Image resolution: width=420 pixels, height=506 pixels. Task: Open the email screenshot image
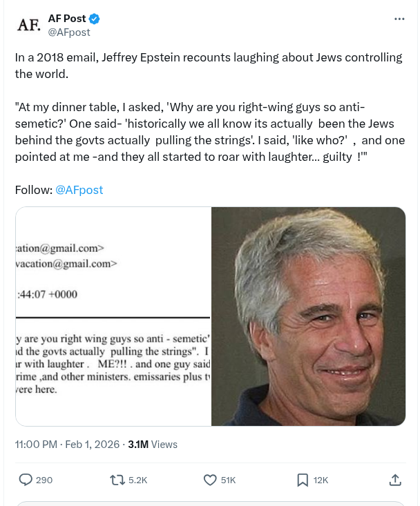[113, 316]
